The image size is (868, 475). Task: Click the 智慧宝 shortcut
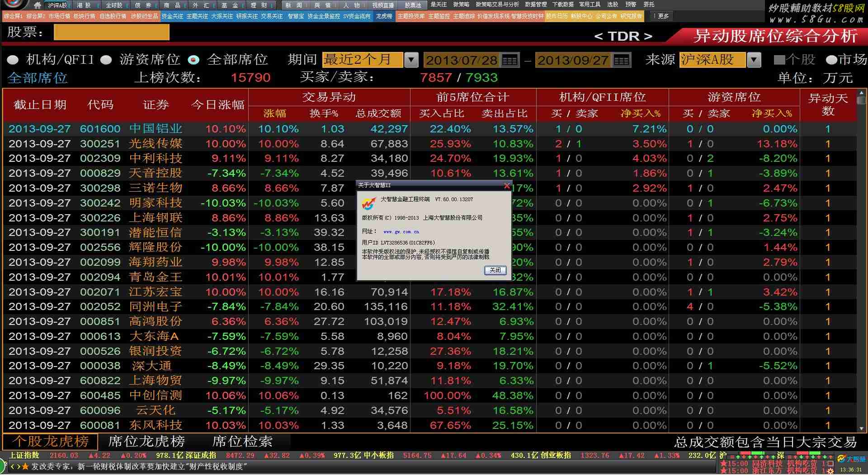[296, 16]
